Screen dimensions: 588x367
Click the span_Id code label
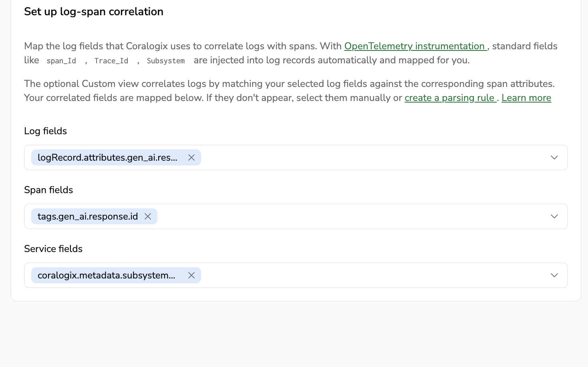coord(61,60)
